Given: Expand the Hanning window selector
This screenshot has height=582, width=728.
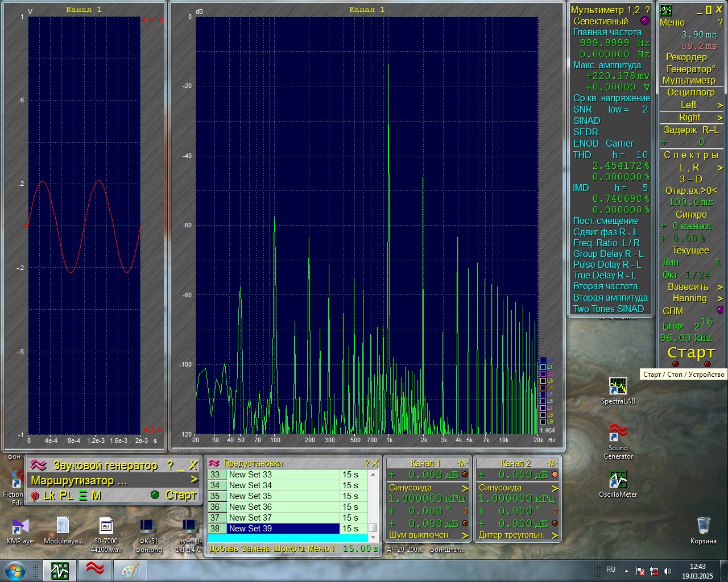Looking at the screenshot, I should point(719,298).
